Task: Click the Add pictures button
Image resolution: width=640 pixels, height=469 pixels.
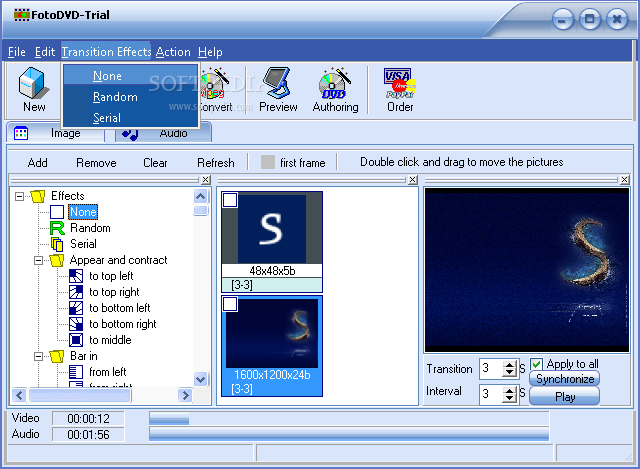Action: click(38, 162)
